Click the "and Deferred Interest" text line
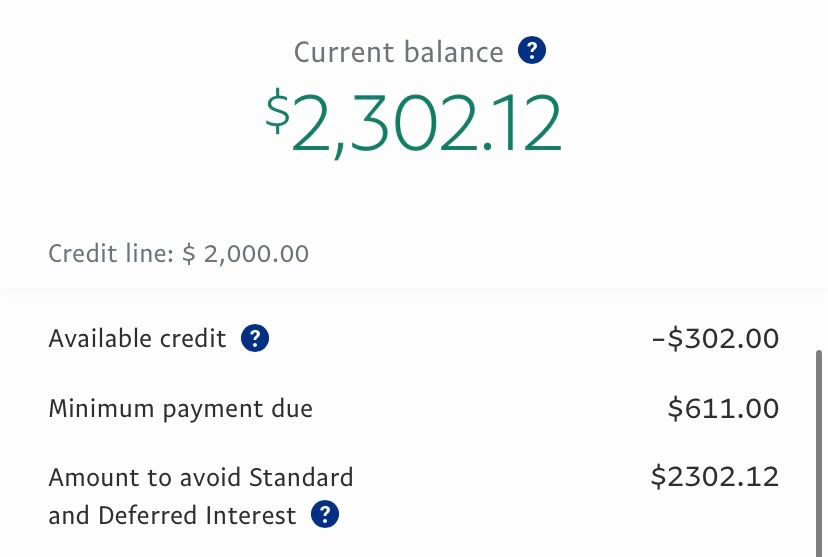The image size is (828, 557). tap(172, 516)
